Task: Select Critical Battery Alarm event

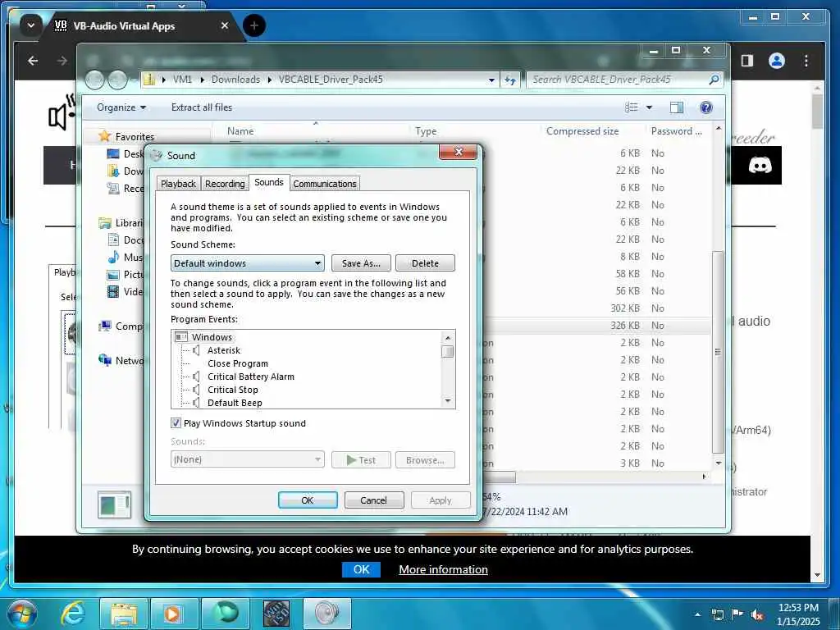Action: point(251,377)
